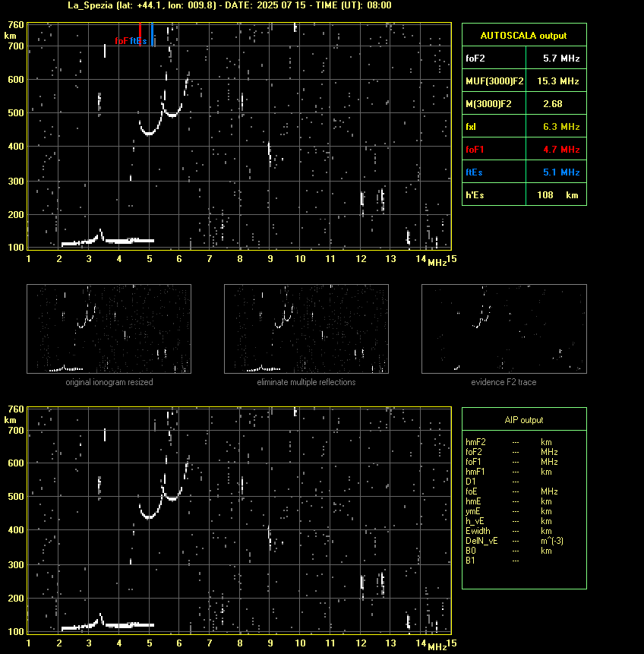Click the blue ftEs marker line on top ionogram

coord(152,33)
